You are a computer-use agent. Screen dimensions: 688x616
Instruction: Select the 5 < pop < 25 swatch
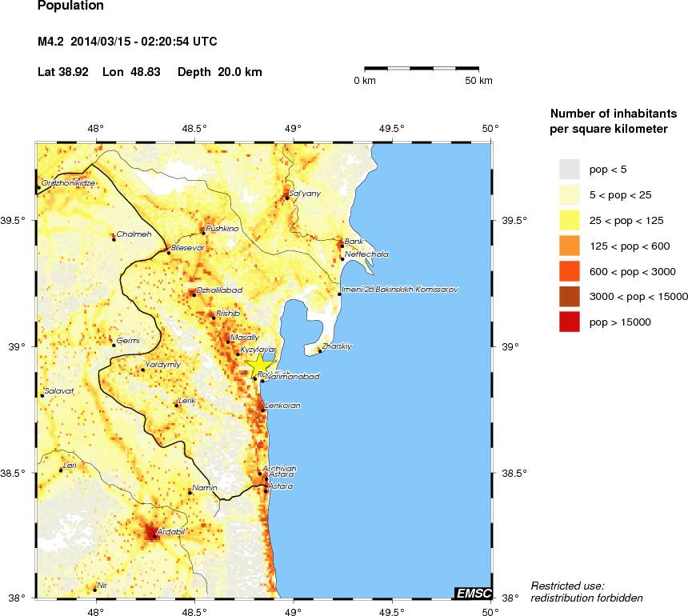click(x=569, y=194)
